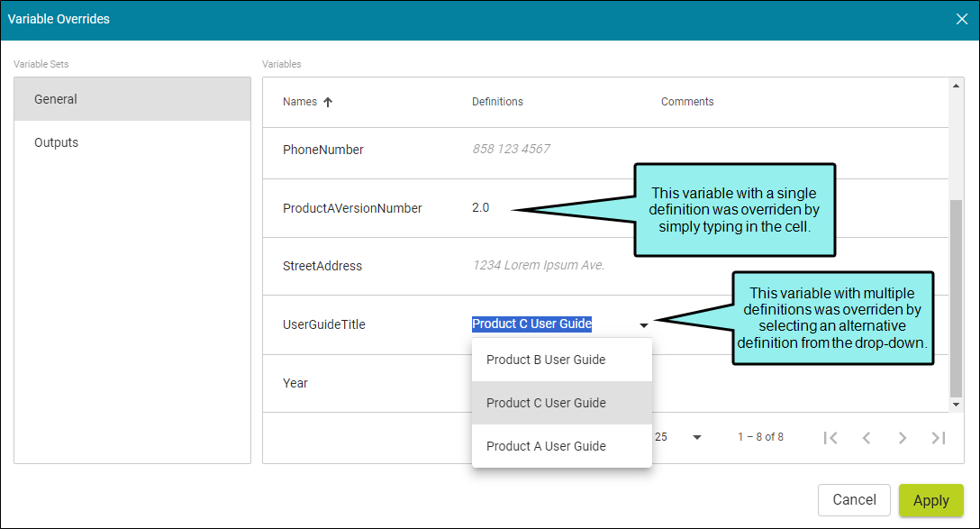
Task: Go to the first page
Action: coord(830,438)
